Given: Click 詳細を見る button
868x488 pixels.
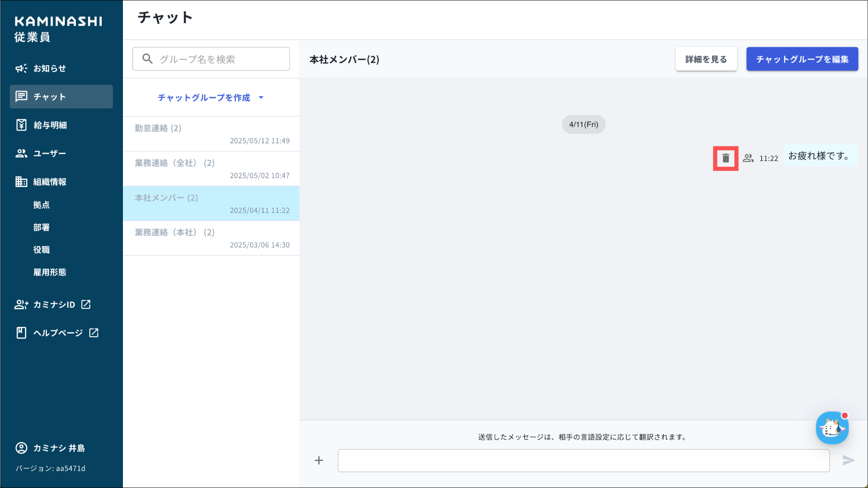Looking at the screenshot, I should pos(706,59).
